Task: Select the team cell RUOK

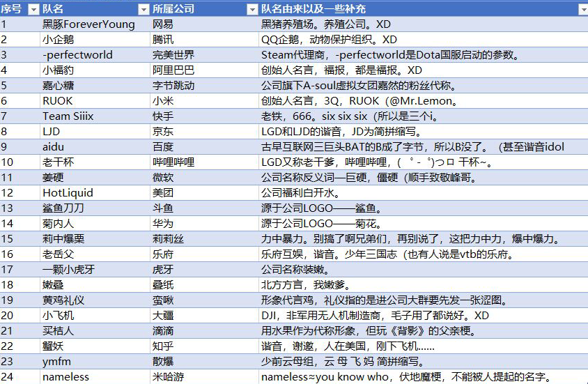Action: point(95,101)
